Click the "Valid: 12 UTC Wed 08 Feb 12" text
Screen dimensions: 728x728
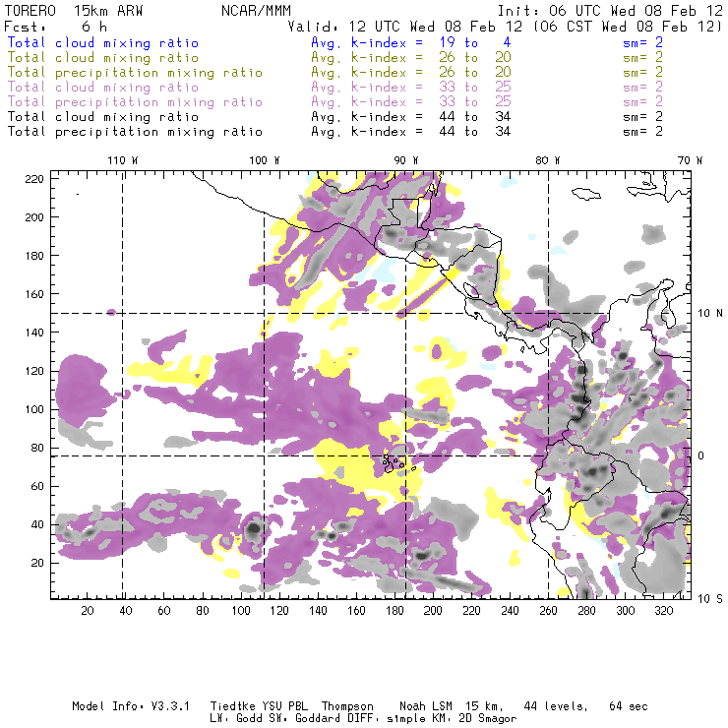click(x=405, y=27)
